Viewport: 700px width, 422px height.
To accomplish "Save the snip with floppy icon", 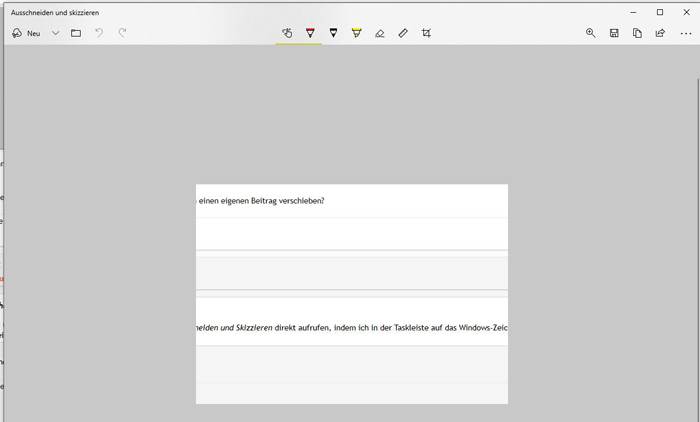I will 614,33.
